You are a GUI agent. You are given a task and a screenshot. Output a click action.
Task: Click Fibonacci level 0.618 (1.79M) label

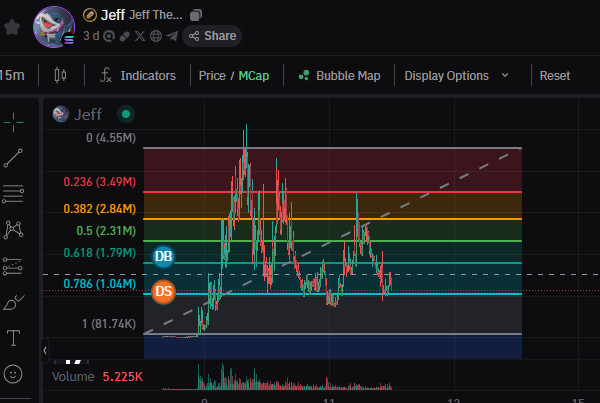tap(99, 253)
